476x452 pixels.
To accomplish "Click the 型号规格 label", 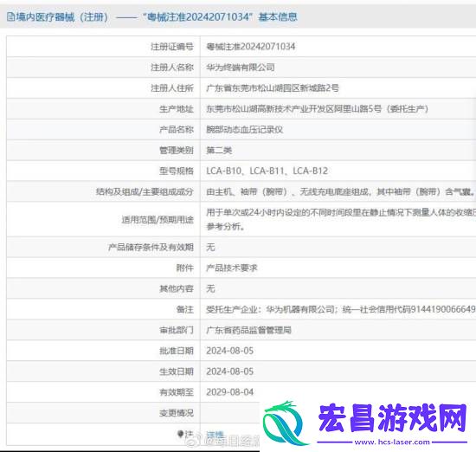I will click(x=177, y=171).
